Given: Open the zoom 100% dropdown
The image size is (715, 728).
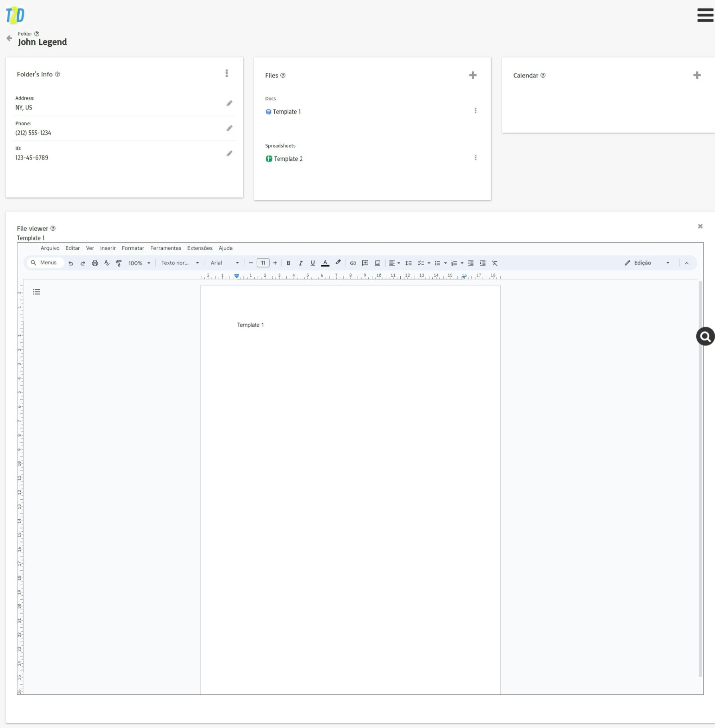Looking at the screenshot, I should tap(139, 263).
